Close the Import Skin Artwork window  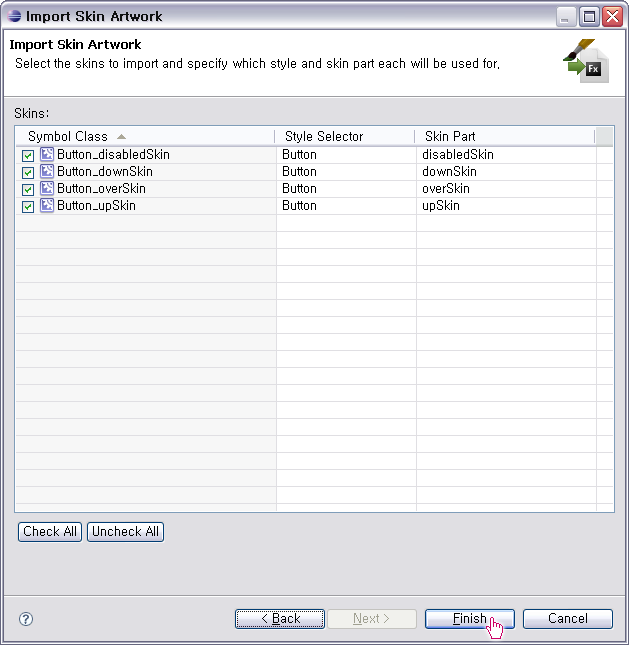(x=612, y=17)
